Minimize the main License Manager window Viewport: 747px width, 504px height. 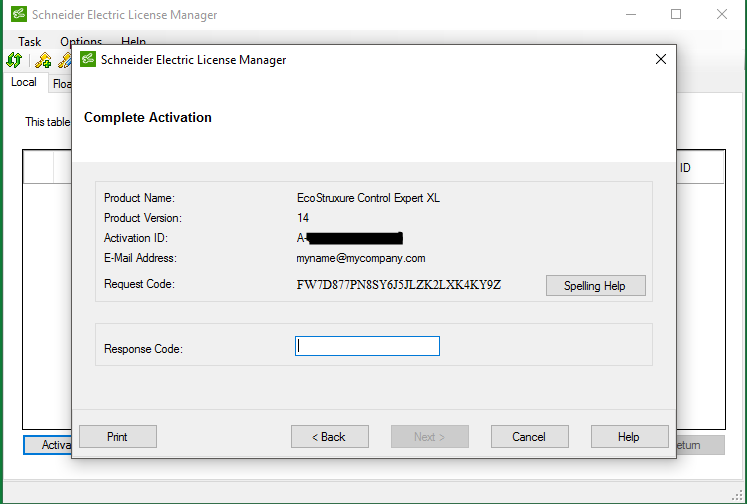click(x=631, y=14)
